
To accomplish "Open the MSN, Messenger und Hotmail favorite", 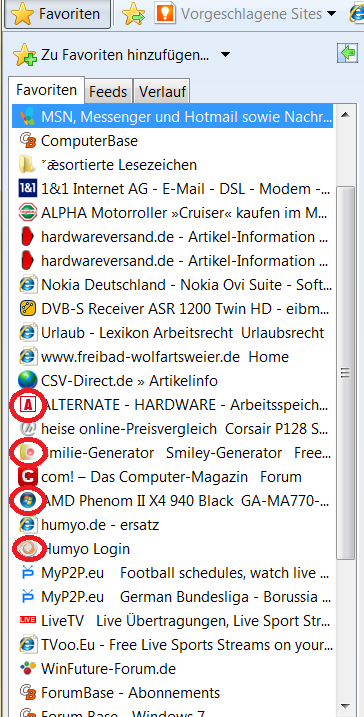I will point(172,117).
